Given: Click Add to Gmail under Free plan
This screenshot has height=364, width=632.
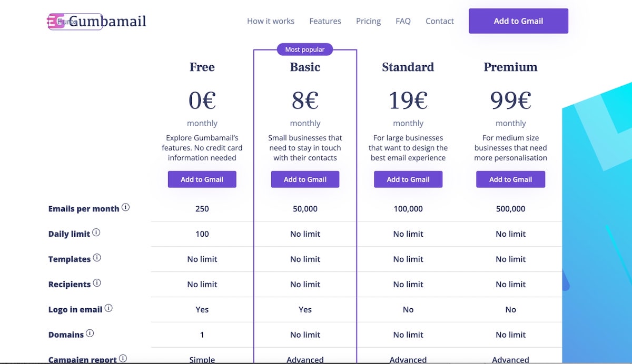Looking at the screenshot, I should point(202,179).
